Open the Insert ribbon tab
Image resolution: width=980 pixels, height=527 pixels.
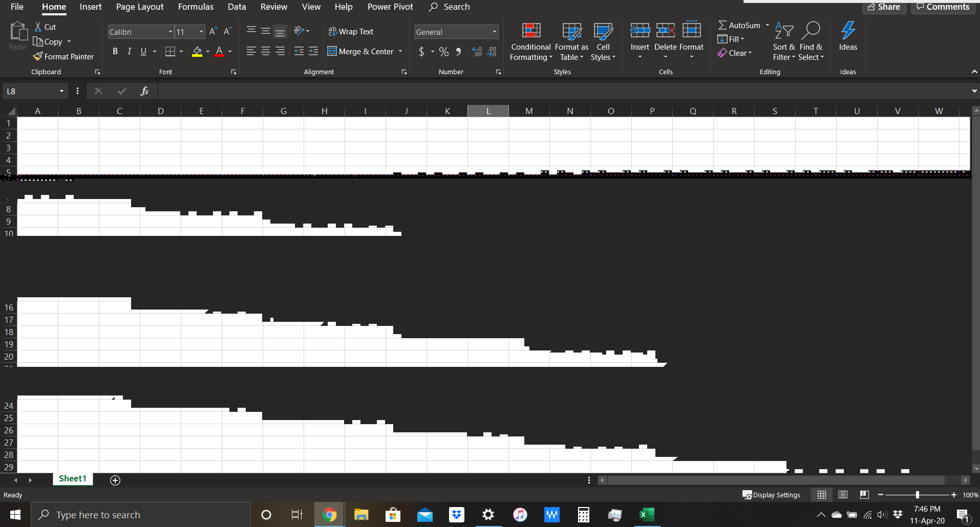[91, 7]
